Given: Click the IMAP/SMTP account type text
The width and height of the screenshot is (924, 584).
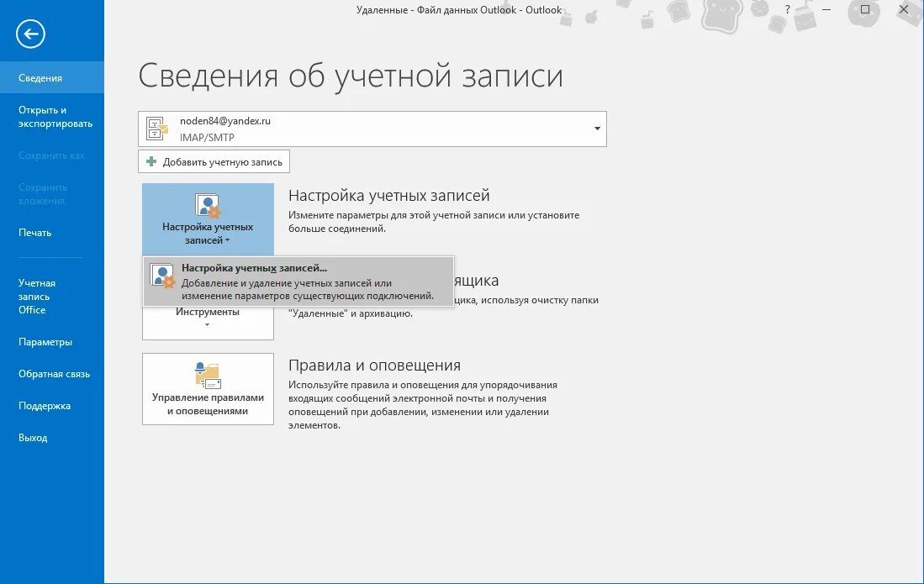Looking at the screenshot, I should tap(207, 137).
